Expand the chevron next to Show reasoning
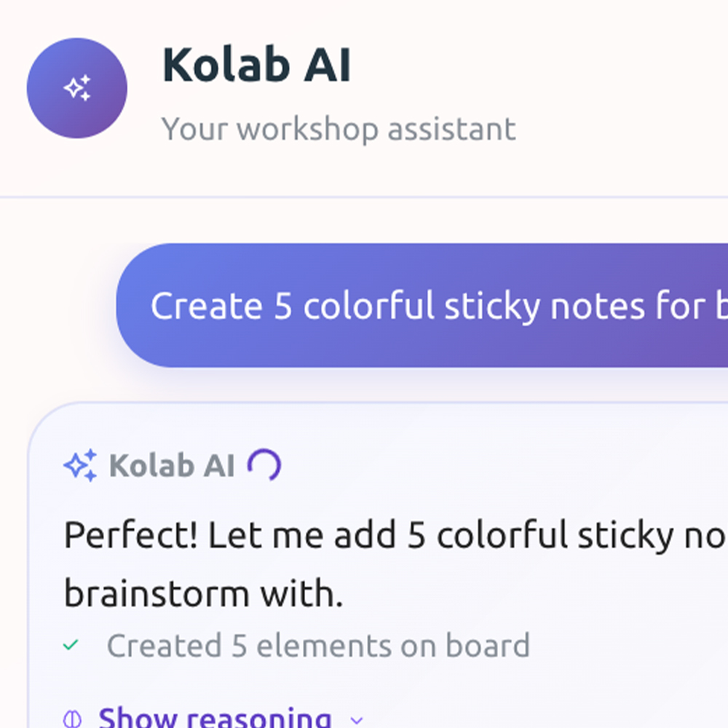Viewport: 728px width, 728px height. point(356,720)
